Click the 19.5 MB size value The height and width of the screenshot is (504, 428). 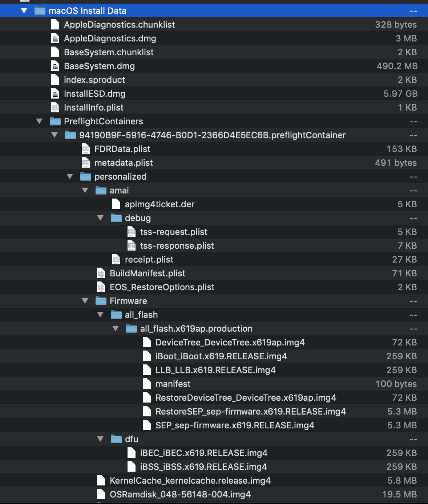coord(400,495)
